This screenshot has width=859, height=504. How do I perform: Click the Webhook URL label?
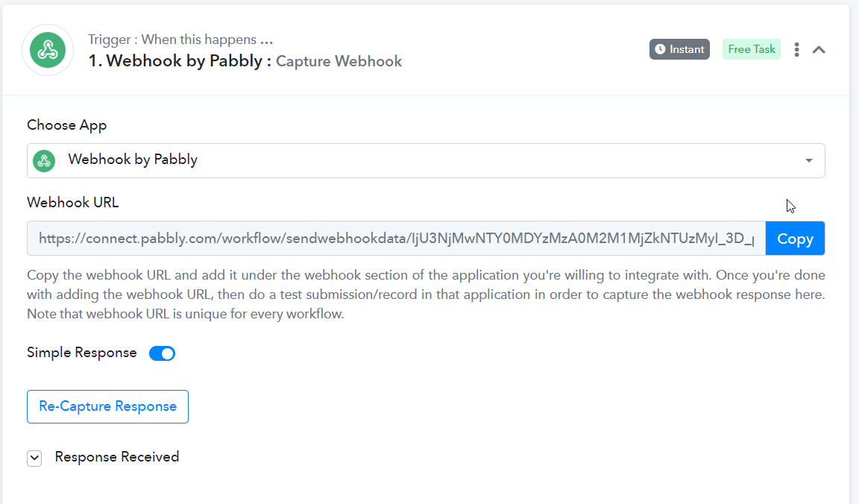pyautogui.click(x=73, y=202)
